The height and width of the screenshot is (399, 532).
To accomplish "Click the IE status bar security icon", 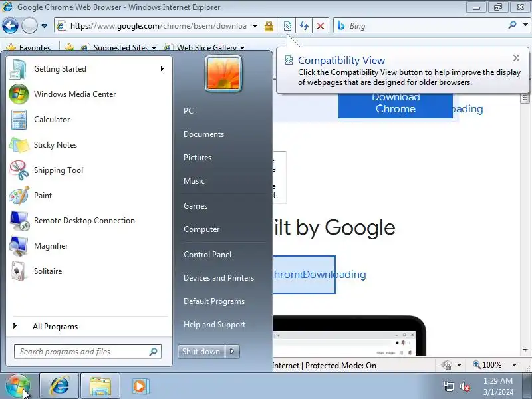I will point(446,365).
